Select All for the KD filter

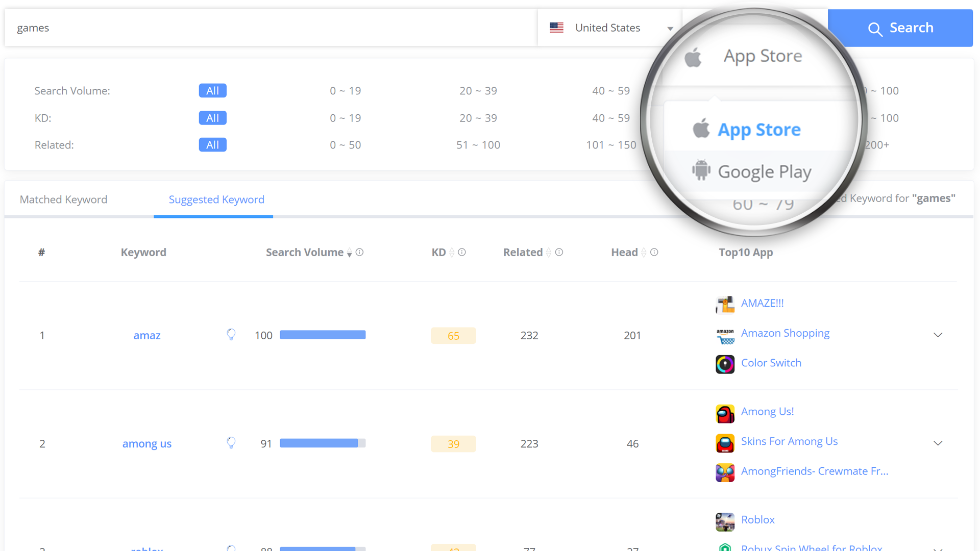point(212,118)
